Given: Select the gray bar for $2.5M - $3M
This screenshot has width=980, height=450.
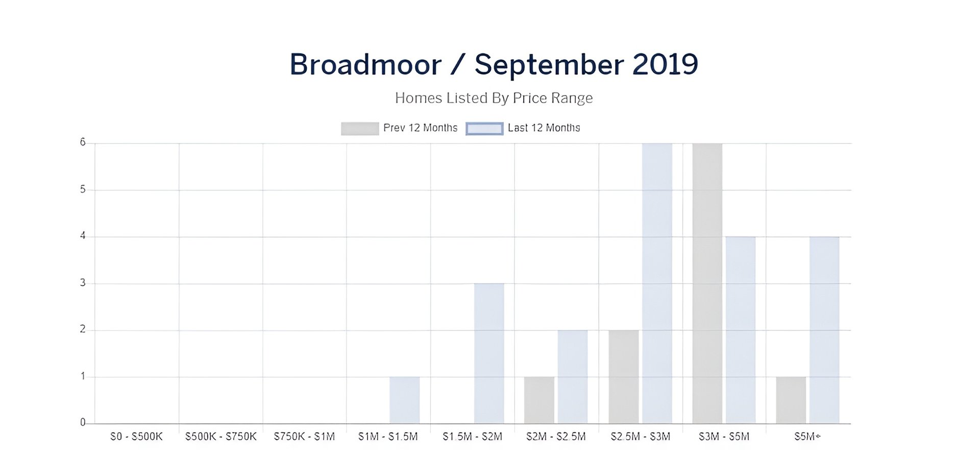Looking at the screenshot, I should 623,377.
